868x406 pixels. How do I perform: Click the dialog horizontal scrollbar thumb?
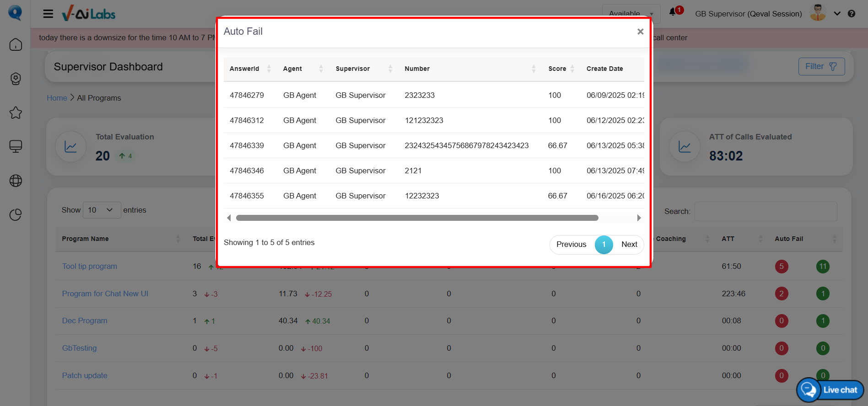[417, 218]
